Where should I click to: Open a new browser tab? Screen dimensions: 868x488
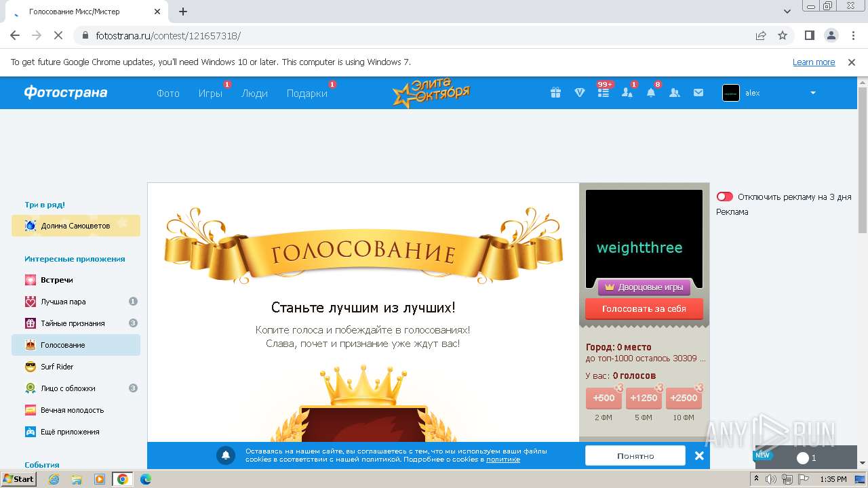(x=183, y=12)
